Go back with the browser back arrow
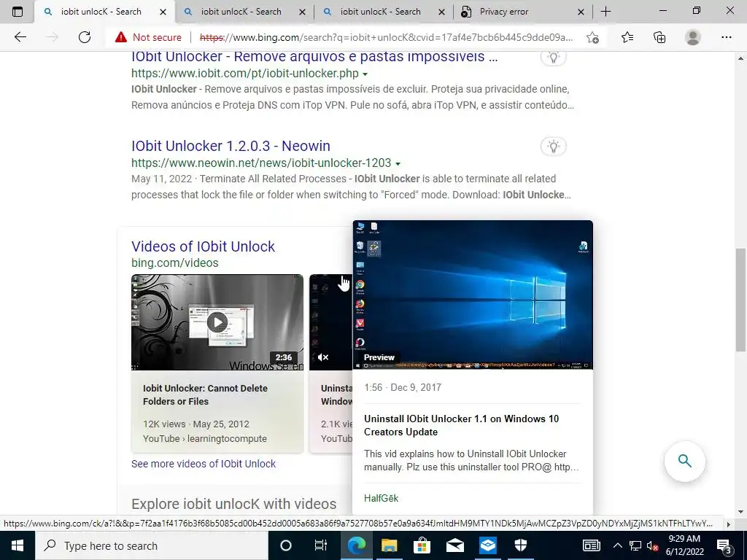The image size is (747, 560). [20, 37]
